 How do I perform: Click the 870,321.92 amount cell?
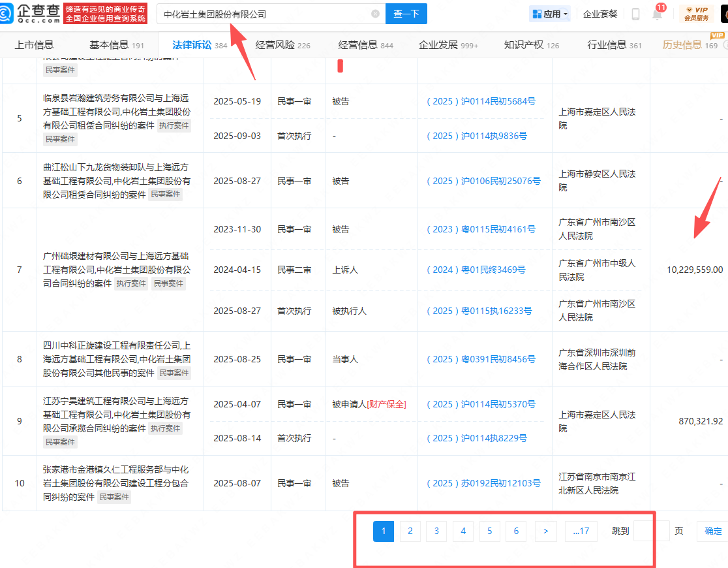(701, 421)
